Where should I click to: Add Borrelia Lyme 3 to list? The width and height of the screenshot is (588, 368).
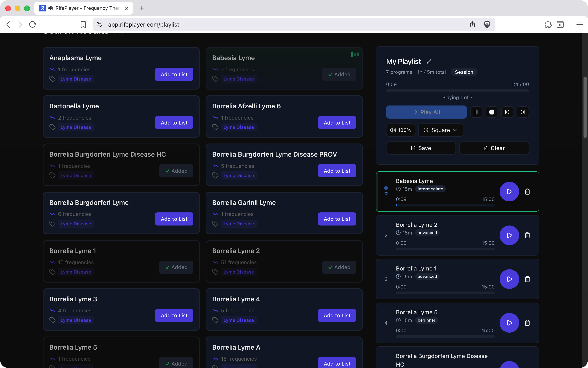(174, 315)
